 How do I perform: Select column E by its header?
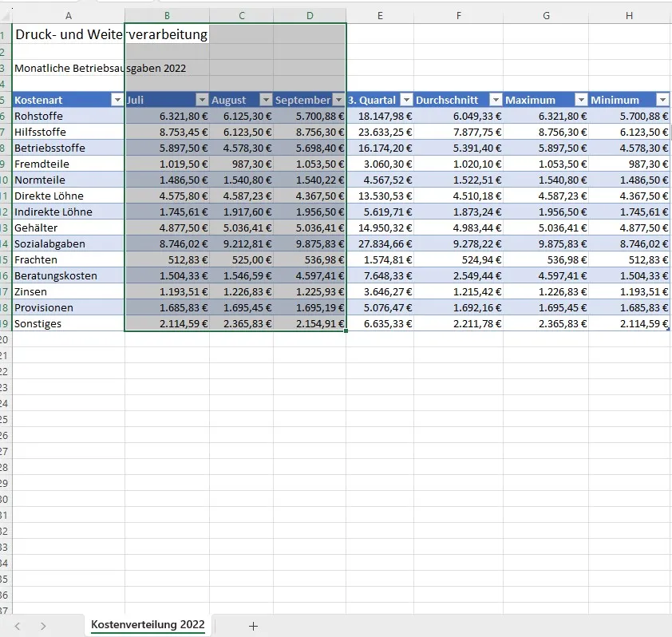coord(379,16)
